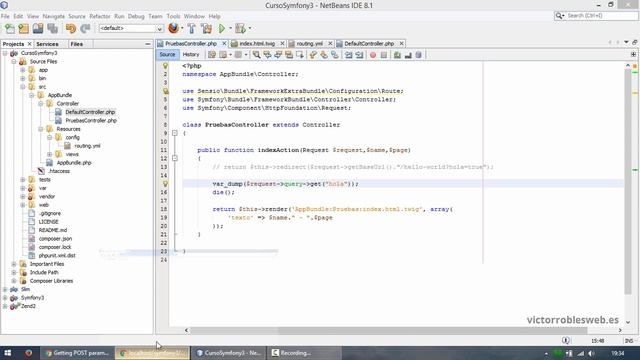The width and height of the screenshot is (640, 360).
Task: Select the routing.yml editor tab
Action: [x=309, y=43]
